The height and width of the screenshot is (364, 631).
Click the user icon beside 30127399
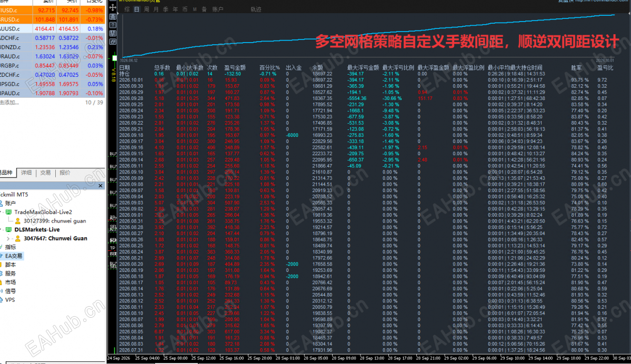coord(18,221)
